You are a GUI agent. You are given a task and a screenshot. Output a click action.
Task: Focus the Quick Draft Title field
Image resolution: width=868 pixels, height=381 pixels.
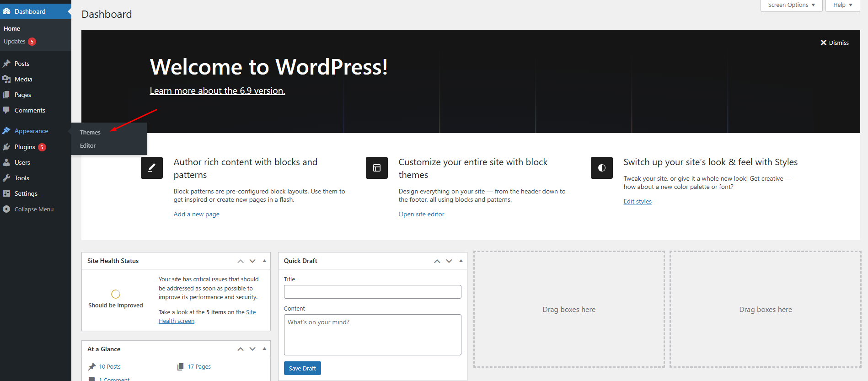[x=373, y=292]
